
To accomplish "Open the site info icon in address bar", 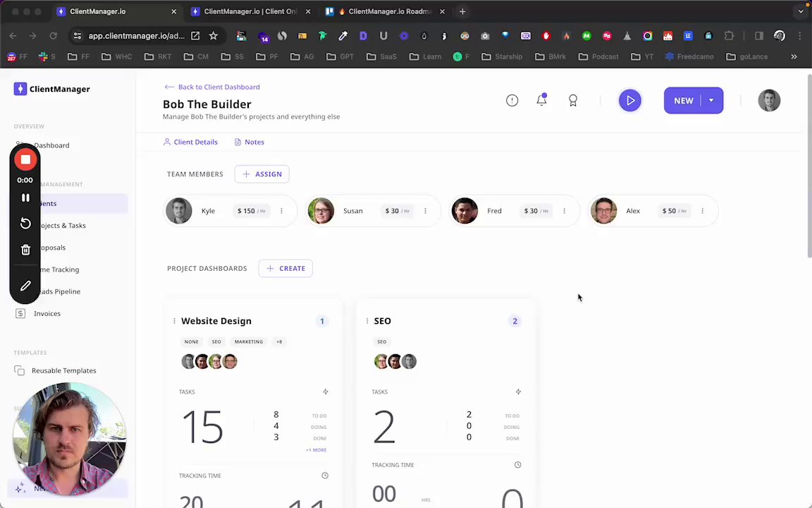I will 77,36.
